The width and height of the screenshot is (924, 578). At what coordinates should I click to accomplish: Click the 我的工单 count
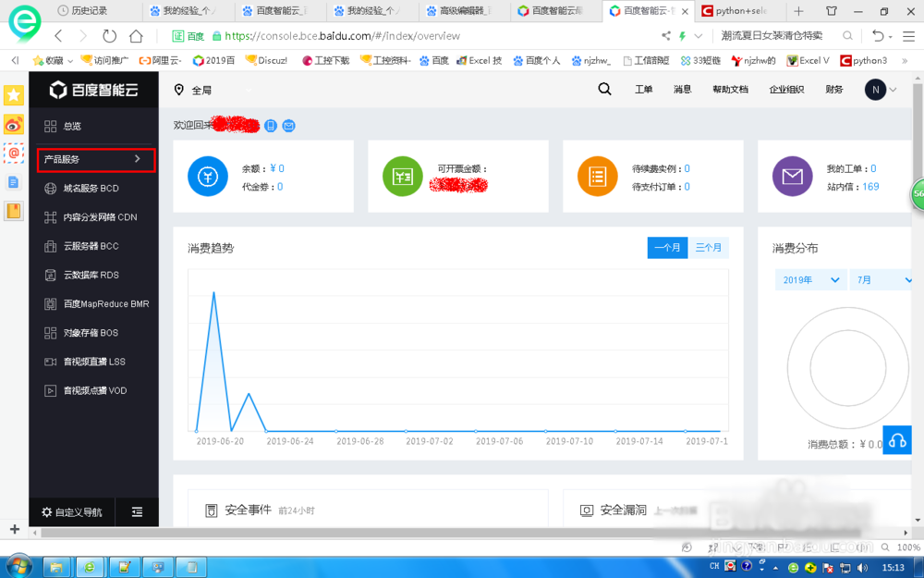(x=873, y=168)
